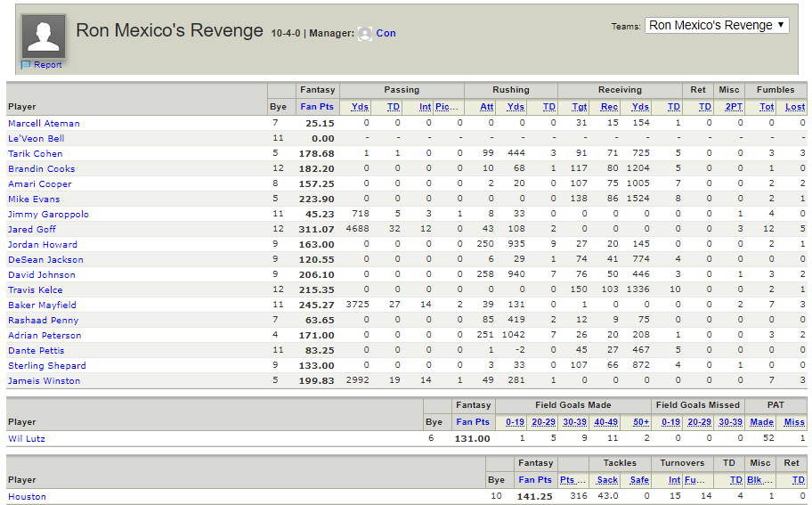The height and width of the screenshot is (505, 812).
Task: Sort by Ret TD column
Action: (x=705, y=107)
